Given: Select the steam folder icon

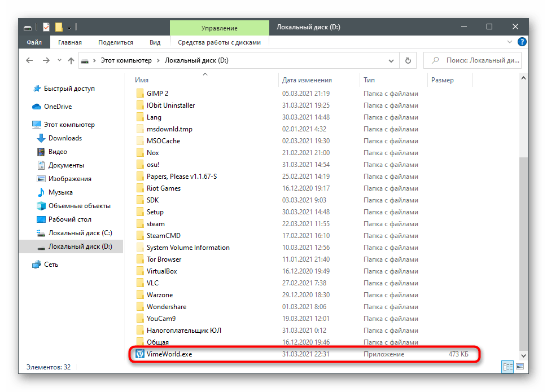Looking at the screenshot, I should click(140, 223).
